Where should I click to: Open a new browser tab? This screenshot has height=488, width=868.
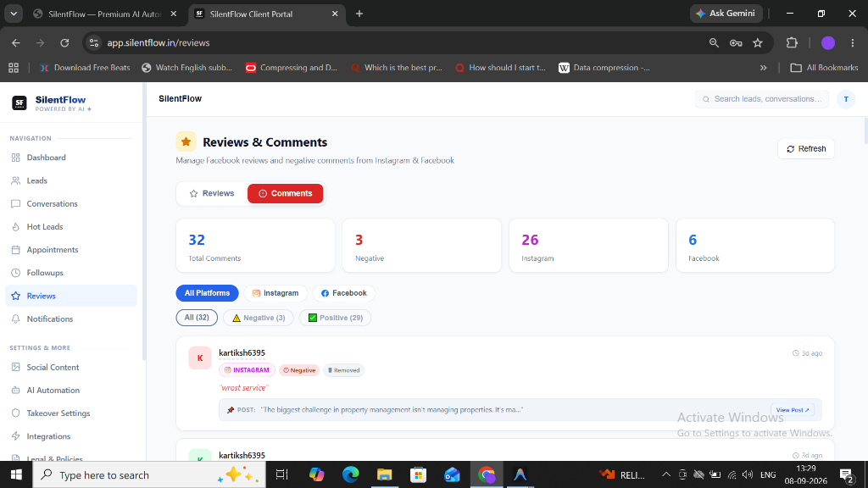click(359, 14)
